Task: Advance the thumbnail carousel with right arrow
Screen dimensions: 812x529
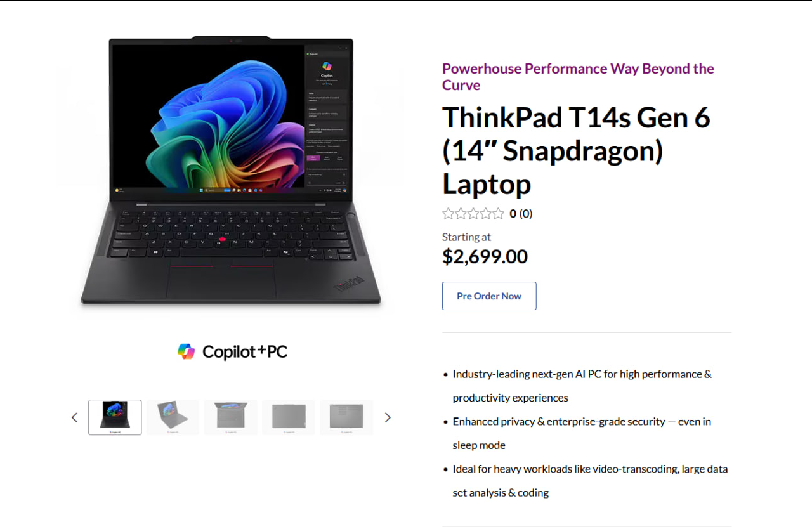Action: (388, 417)
